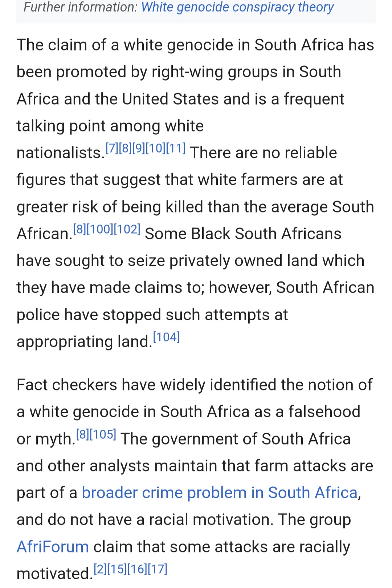Open citation [8] following 'nationalists'

(125, 148)
